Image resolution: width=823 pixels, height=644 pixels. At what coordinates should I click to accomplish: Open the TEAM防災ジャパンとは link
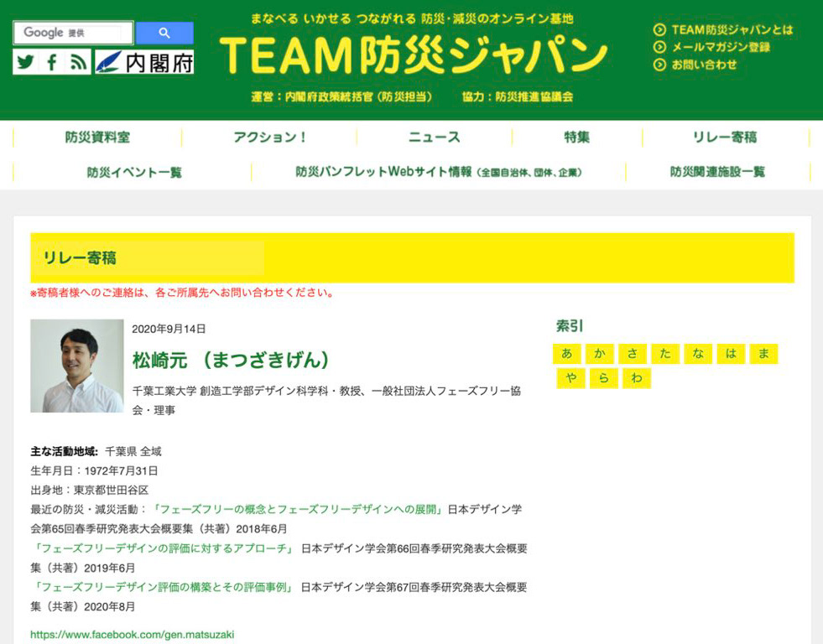pos(732,30)
